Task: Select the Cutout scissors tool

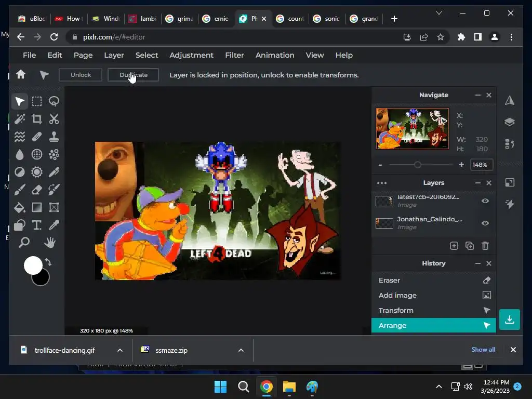Action: pos(54,119)
